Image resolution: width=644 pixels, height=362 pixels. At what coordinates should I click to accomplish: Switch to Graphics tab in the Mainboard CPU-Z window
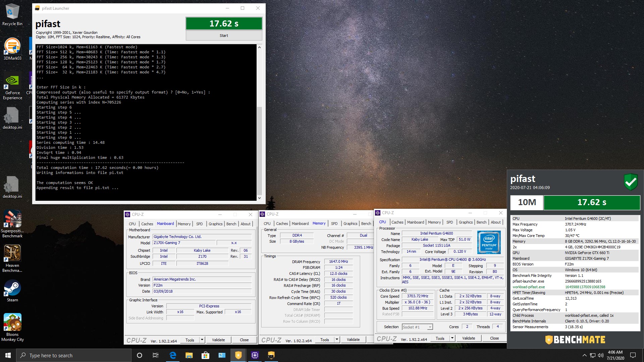(215, 224)
